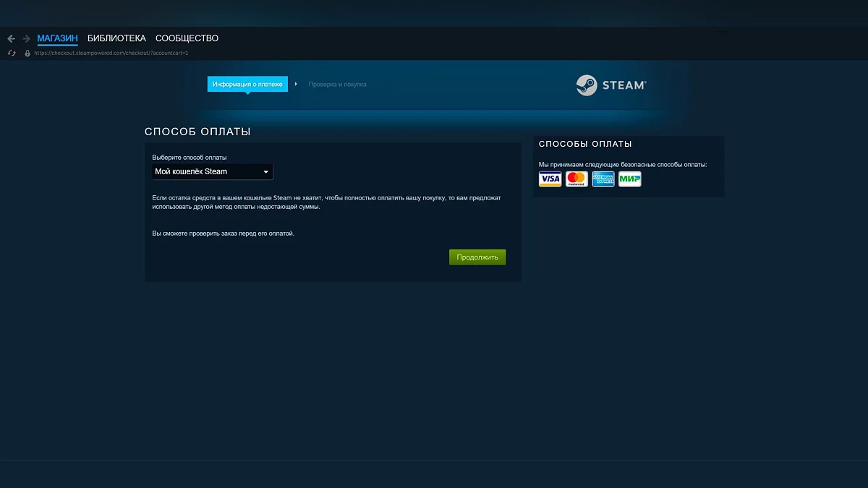Click the 'СПОСОБЫ ОПЛАТЫ' sidebar heading
Viewport: 868px width, 488px height.
click(x=585, y=144)
